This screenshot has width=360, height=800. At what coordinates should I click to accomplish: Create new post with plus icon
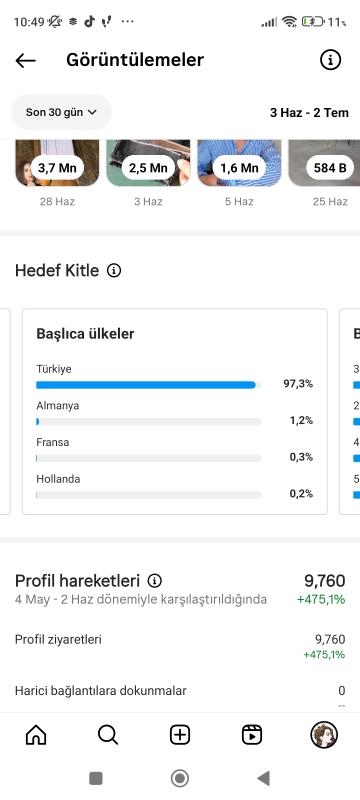point(180,735)
